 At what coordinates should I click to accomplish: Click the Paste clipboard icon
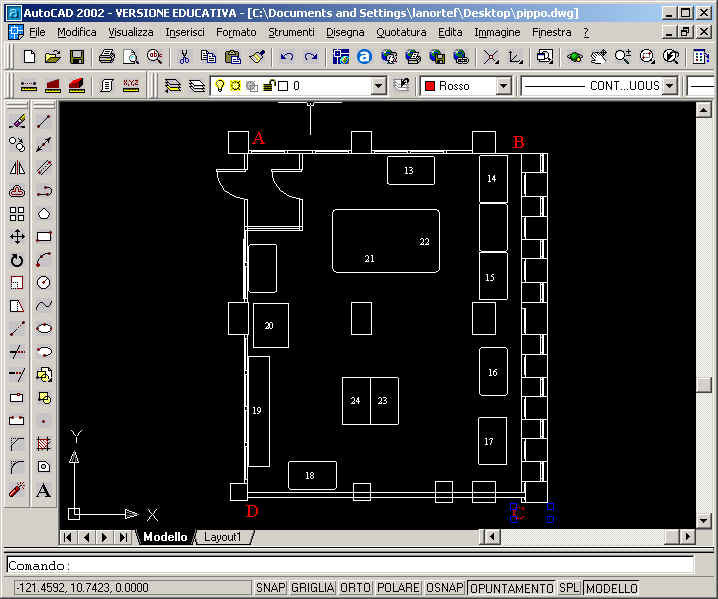[x=233, y=57]
